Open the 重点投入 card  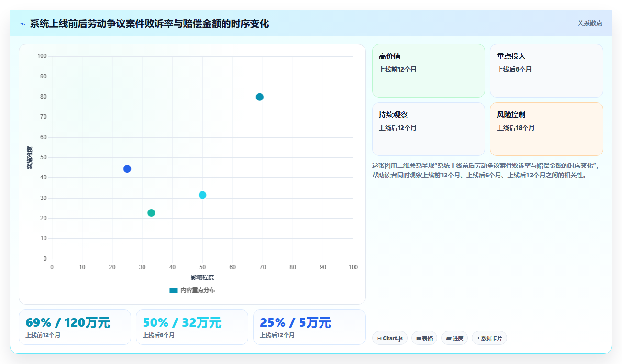click(546, 71)
